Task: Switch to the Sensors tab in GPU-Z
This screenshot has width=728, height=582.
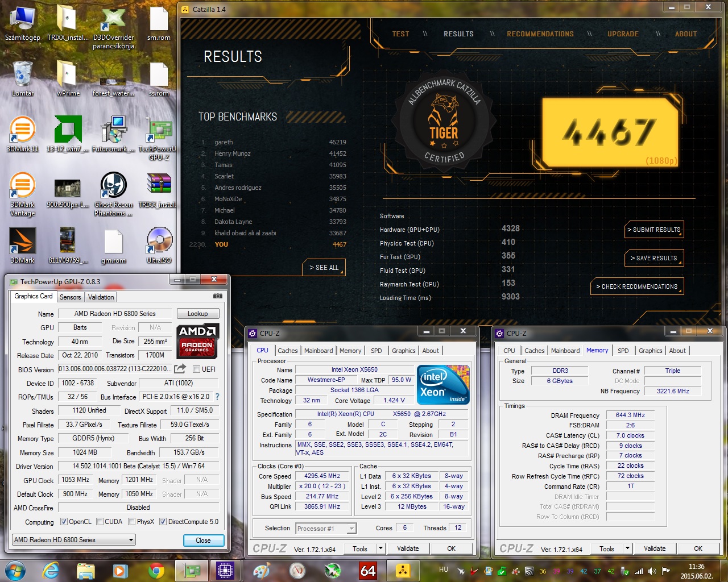Action: (x=71, y=297)
